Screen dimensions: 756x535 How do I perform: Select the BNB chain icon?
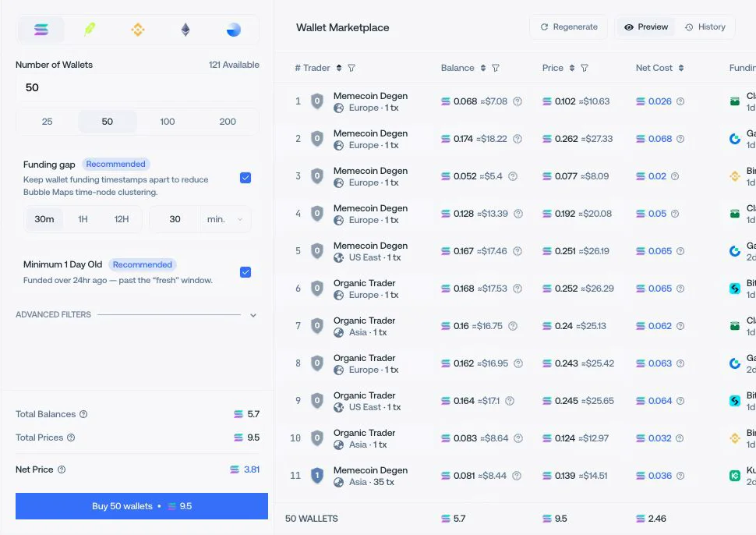click(138, 30)
